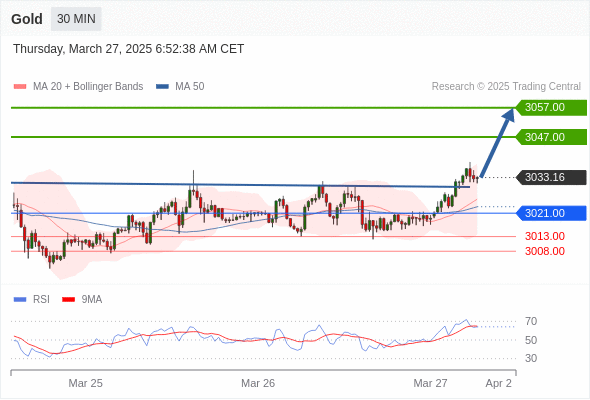Viewport: 590px width, 400px height.
Task: Click the 9MA legend label
Action: [x=92, y=300]
